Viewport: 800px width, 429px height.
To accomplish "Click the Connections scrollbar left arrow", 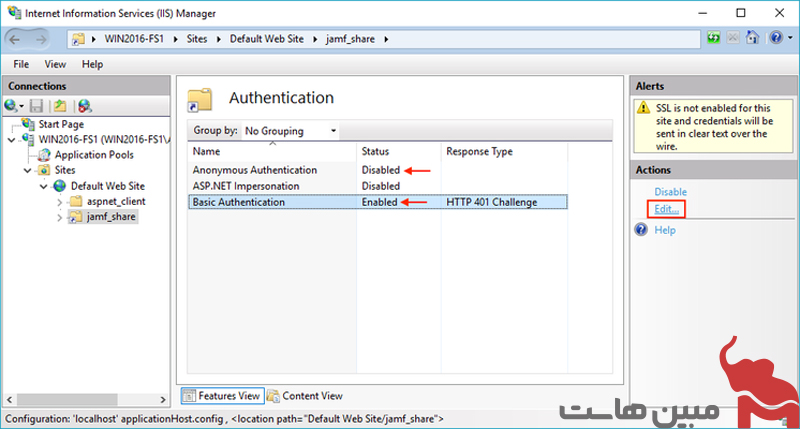I will pyautogui.click(x=9, y=399).
